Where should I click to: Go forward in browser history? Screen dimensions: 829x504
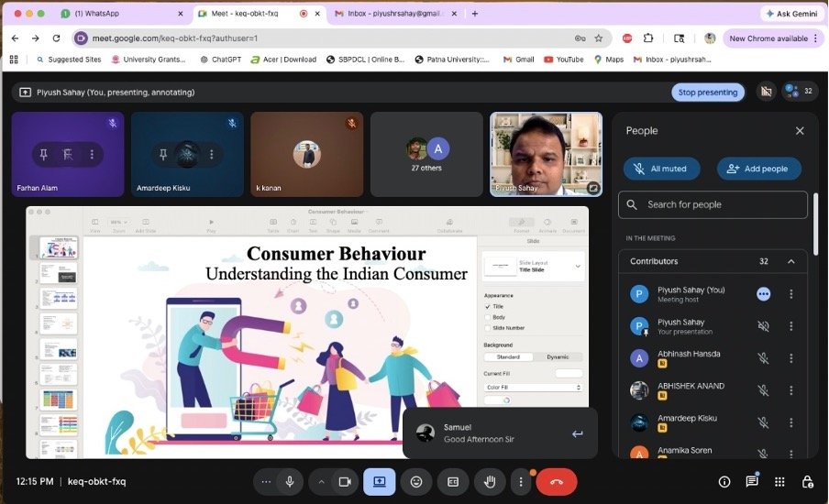point(35,38)
